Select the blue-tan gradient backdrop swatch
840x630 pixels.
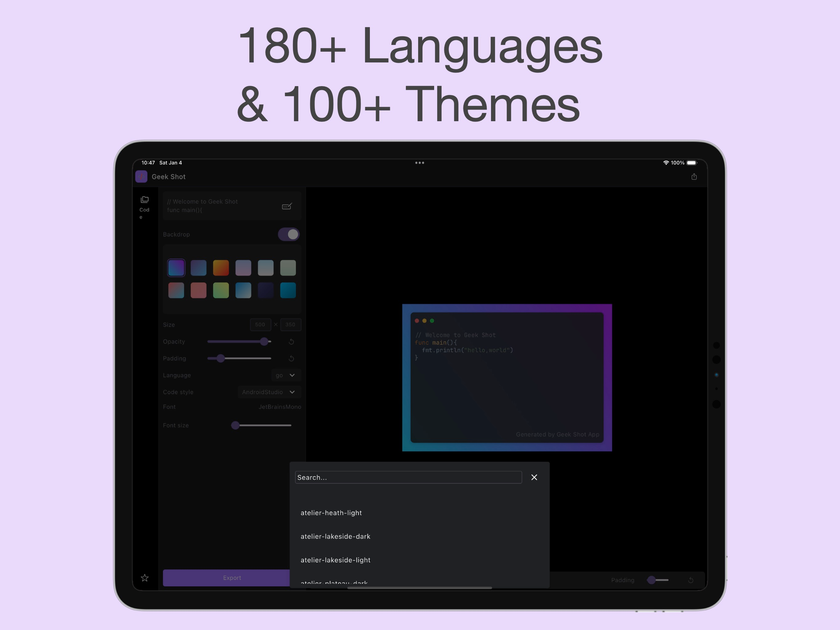(244, 290)
